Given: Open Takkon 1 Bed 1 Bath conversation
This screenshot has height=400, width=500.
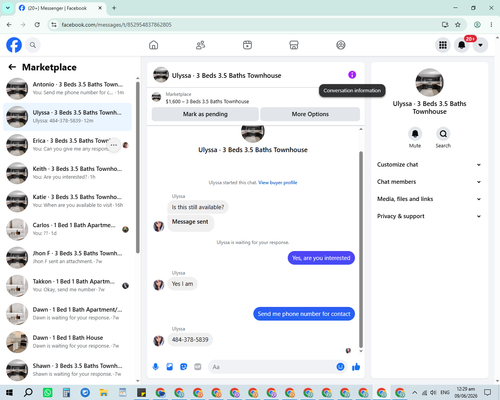Looking at the screenshot, I should 67,286.
